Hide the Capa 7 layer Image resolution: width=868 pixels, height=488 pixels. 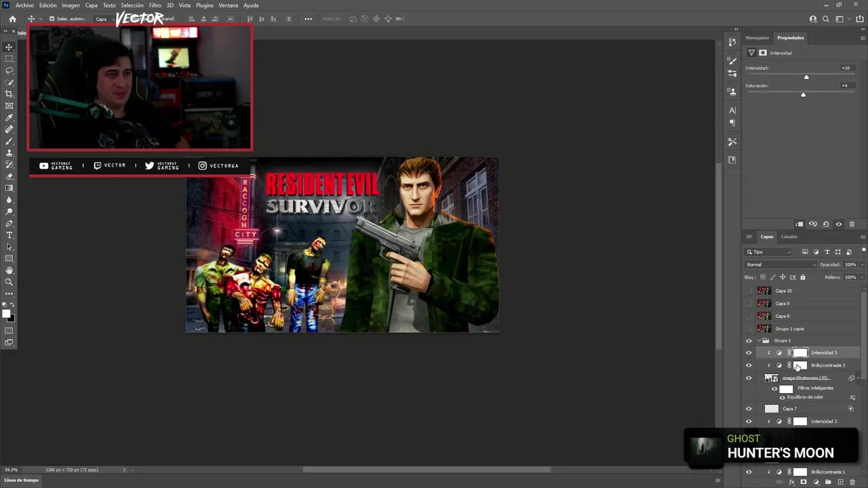pos(749,409)
